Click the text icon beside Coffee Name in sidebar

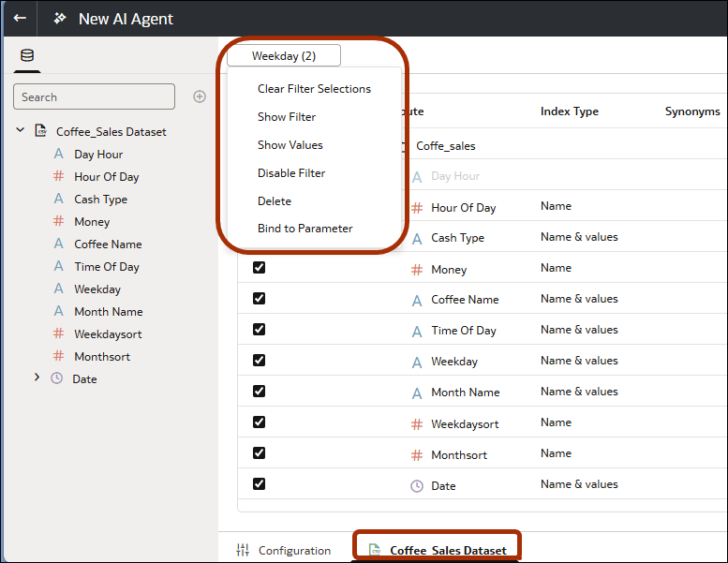point(58,244)
